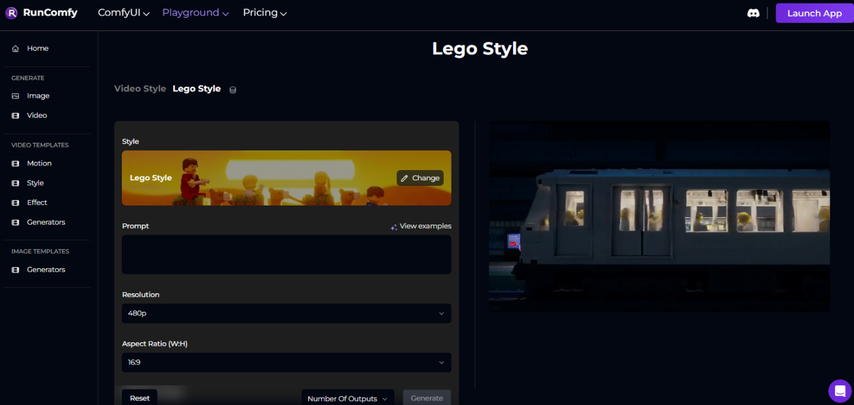Click the Image generate icon
This screenshot has height=405, width=854.
pos(15,96)
